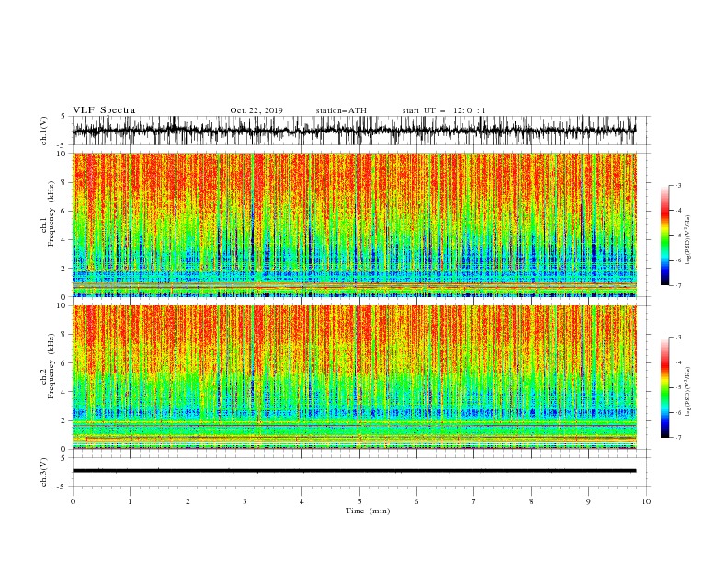
Task: Click the "-5" voltage tick on ch.3(V)
Action: click(63, 487)
